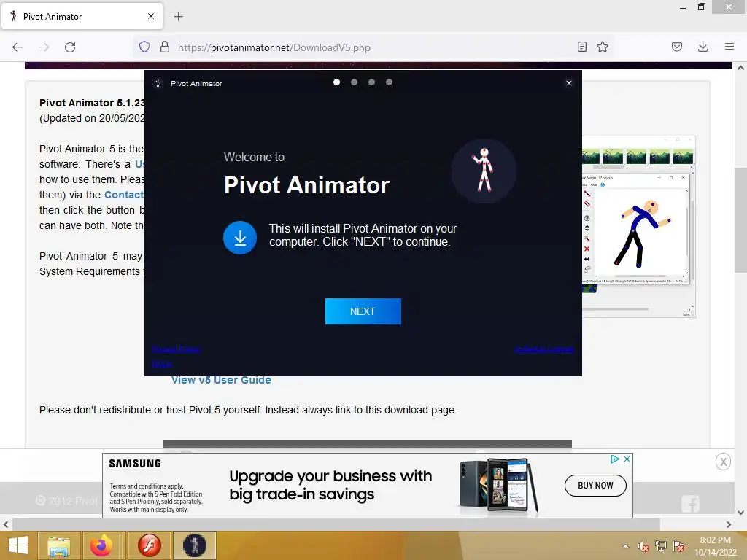747x560 pixels.
Task: View site security padlock info
Action: tap(165, 47)
